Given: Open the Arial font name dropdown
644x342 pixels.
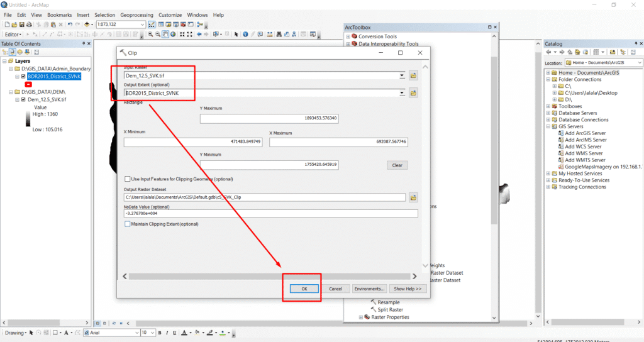Looking at the screenshot, I should 136,333.
